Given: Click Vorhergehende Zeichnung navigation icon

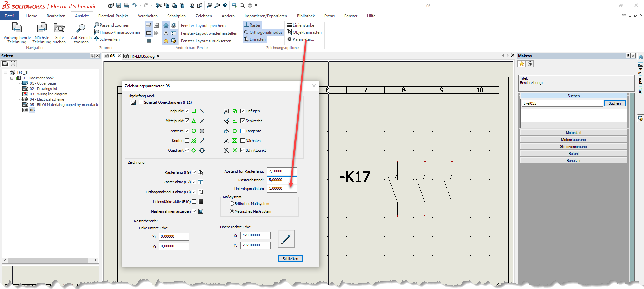Looking at the screenshot, I should pos(17,28).
